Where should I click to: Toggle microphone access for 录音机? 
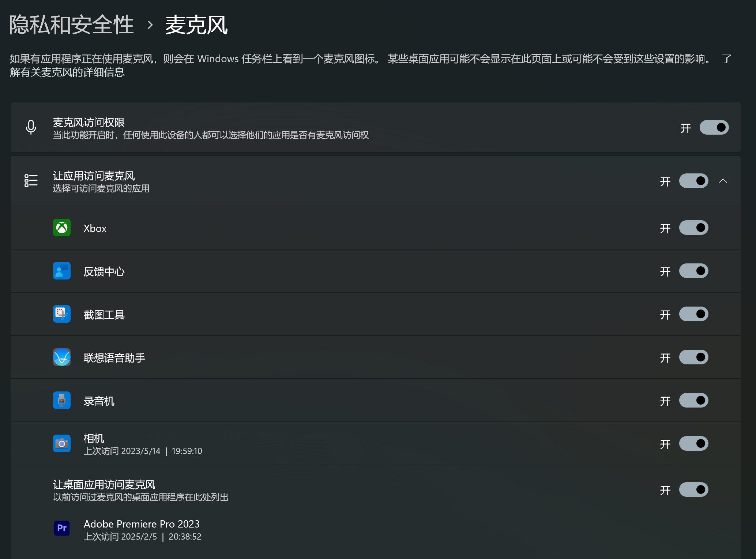pyautogui.click(x=693, y=401)
